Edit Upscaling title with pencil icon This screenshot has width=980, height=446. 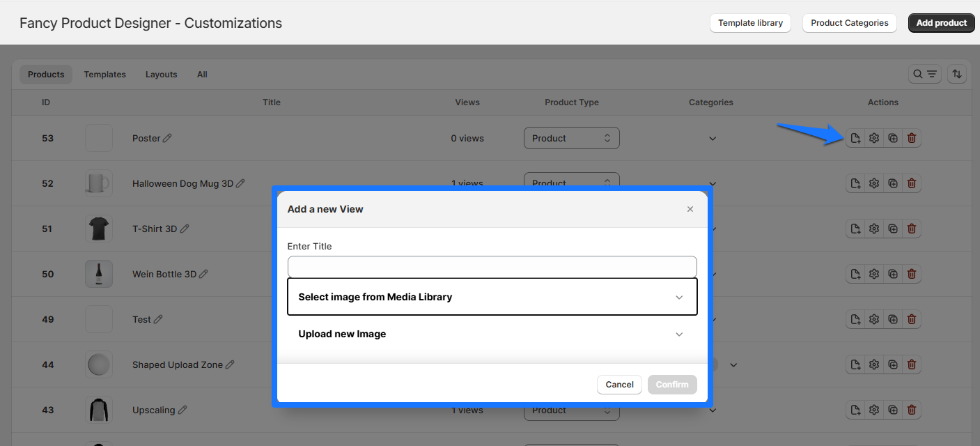click(182, 410)
